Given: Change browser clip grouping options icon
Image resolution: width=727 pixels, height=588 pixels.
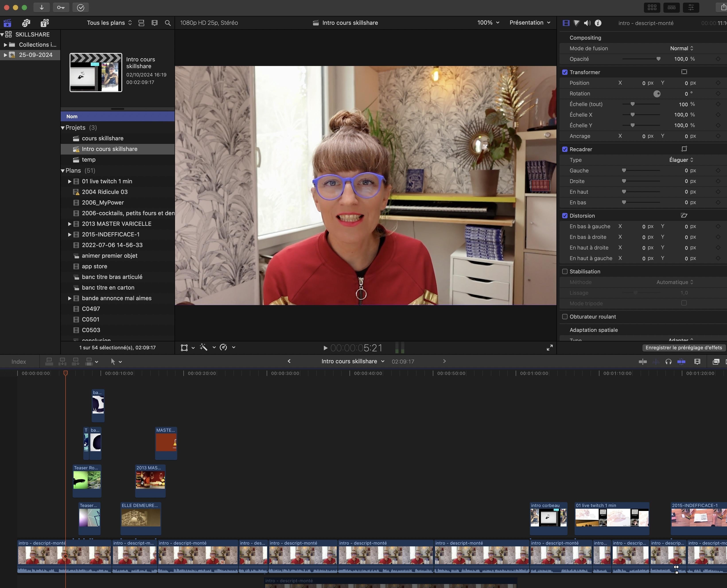Looking at the screenshot, I should 141,23.
